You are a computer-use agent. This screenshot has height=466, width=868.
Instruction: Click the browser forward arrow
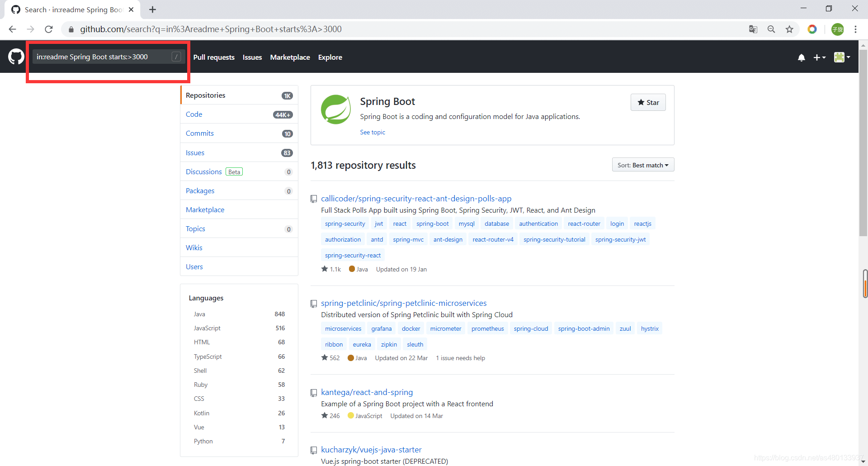pos(30,29)
